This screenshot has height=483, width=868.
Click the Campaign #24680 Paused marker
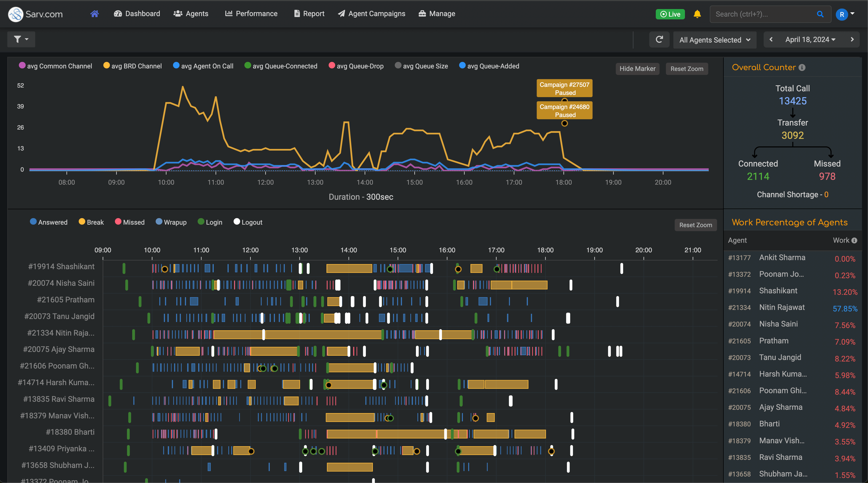tap(565, 110)
